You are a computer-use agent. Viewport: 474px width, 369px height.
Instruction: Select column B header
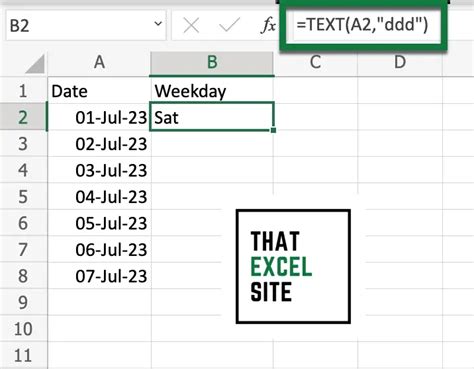point(212,62)
